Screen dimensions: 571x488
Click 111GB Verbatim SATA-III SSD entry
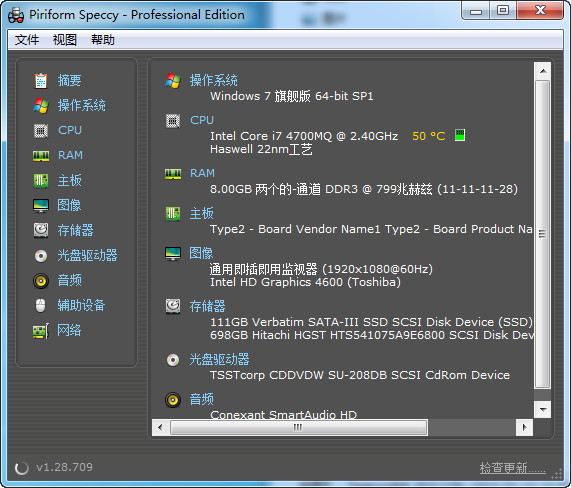click(x=371, y=322)
